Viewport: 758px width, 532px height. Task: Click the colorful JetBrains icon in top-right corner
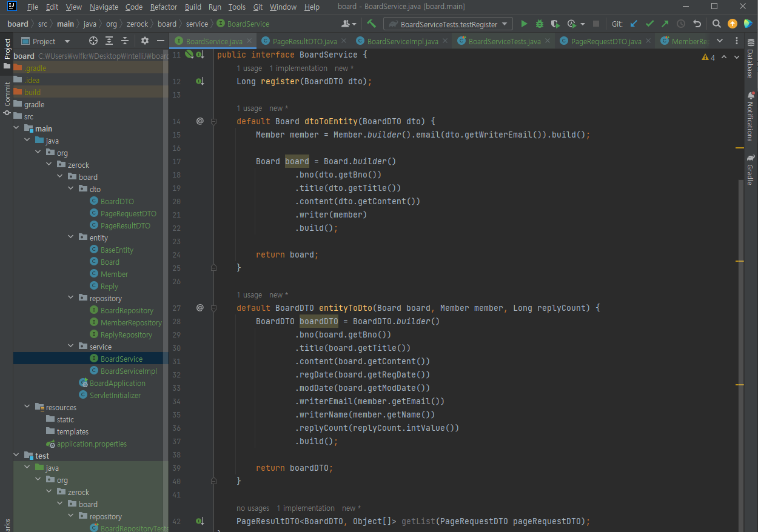pyautogui.click(x=748, y=24)
